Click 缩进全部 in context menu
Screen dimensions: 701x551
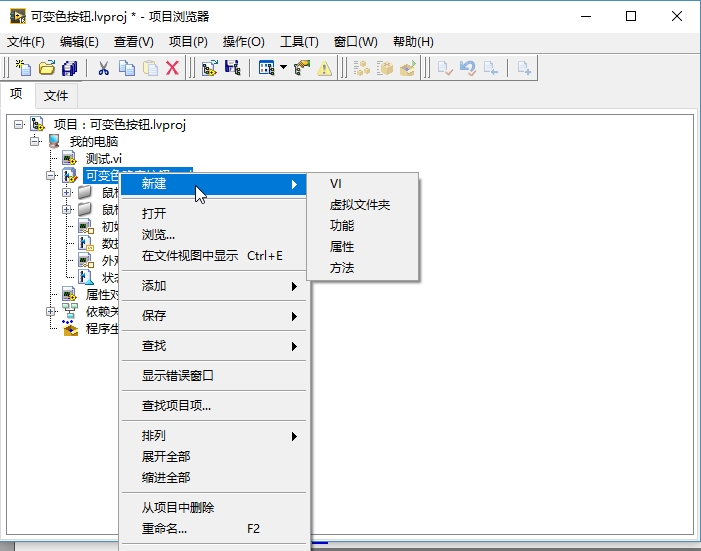214,478
